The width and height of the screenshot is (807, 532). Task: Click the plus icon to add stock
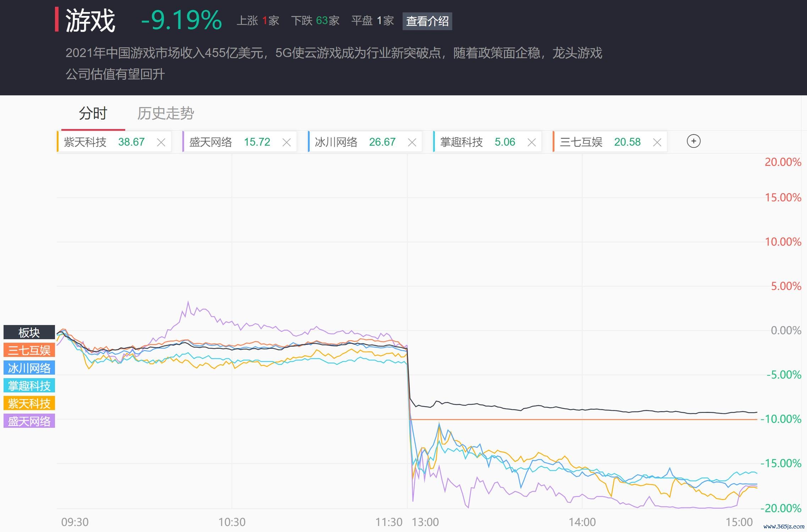[693, 141]
